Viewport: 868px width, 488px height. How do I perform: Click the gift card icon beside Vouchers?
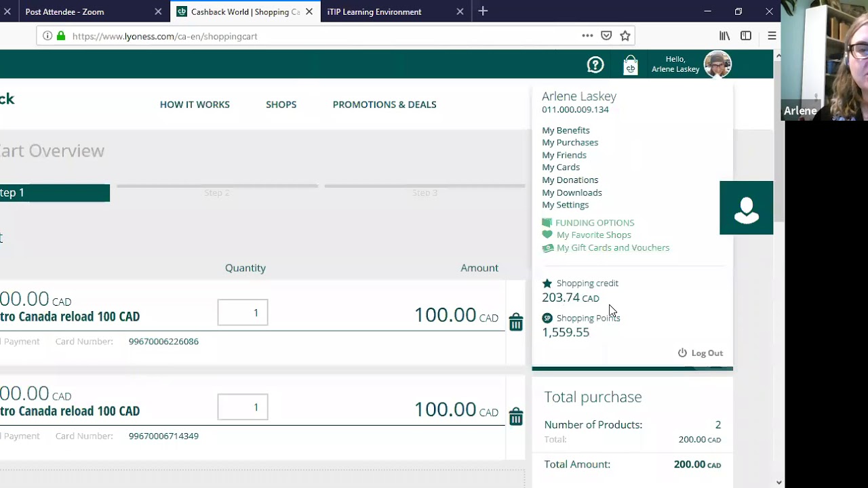pyautogui.click(x=547, y=248)
